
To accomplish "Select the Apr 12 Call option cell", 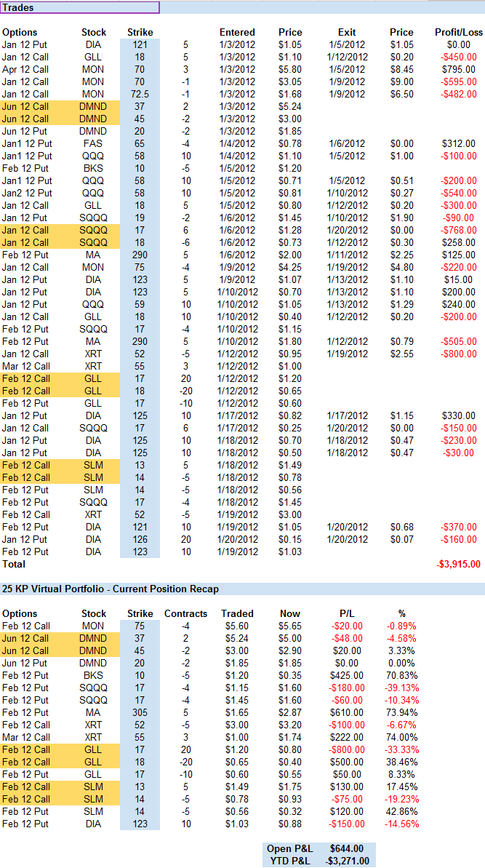I will [25, 69].
